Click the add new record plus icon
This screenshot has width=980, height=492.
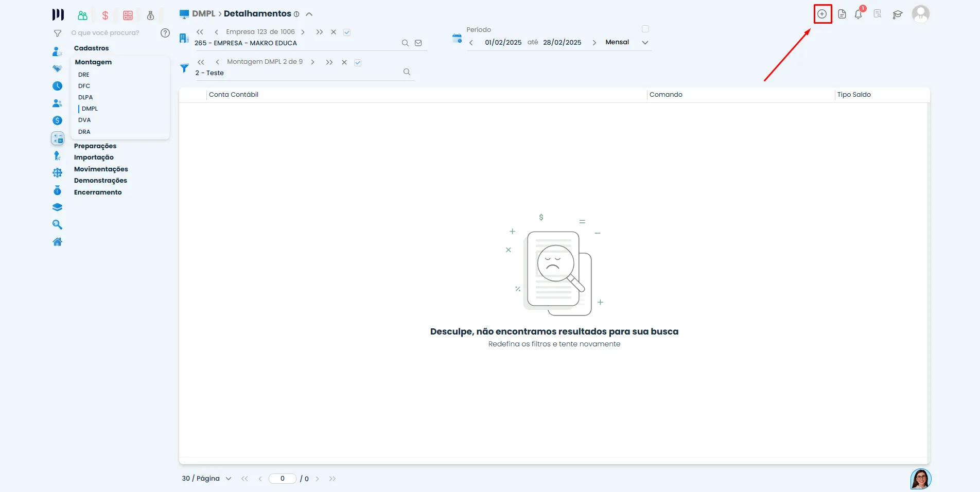[822, 14]
